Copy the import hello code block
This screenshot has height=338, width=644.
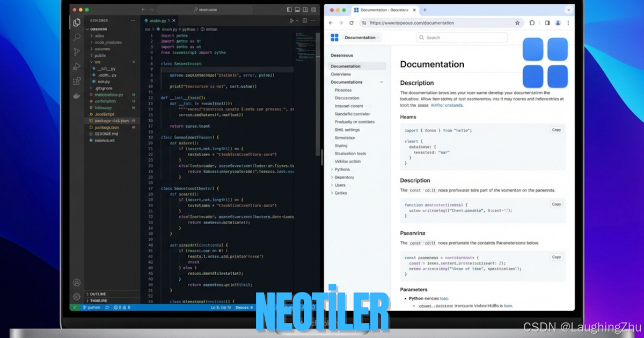pos(557,130)
